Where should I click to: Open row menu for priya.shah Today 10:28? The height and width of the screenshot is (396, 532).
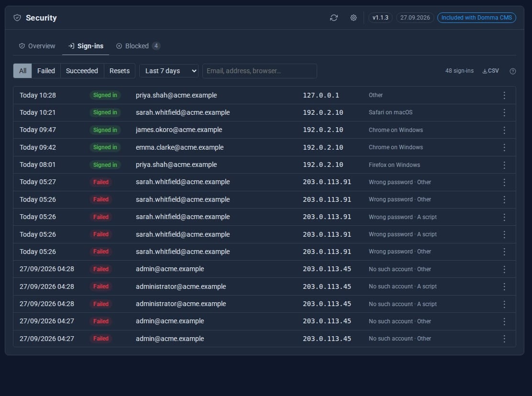(x=504, y=95)
